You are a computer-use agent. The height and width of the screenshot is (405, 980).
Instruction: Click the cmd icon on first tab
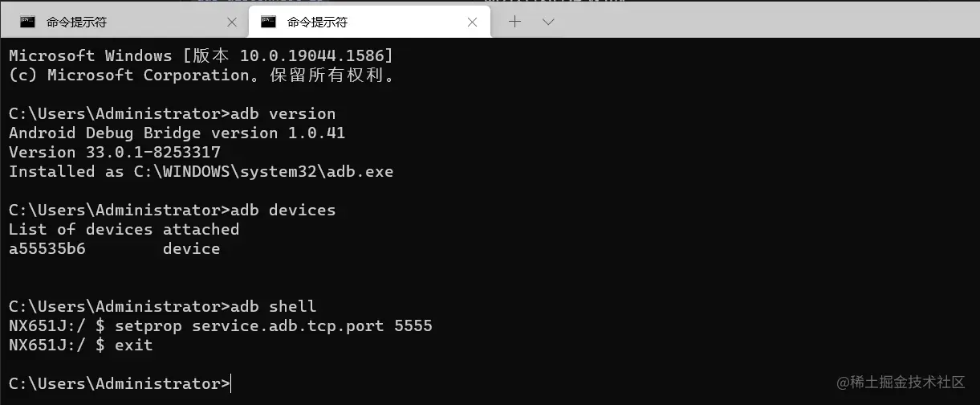pos(27,22)
